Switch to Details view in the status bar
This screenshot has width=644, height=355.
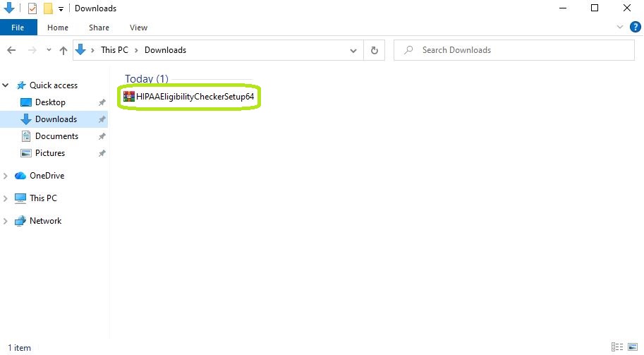pos(617,347)
